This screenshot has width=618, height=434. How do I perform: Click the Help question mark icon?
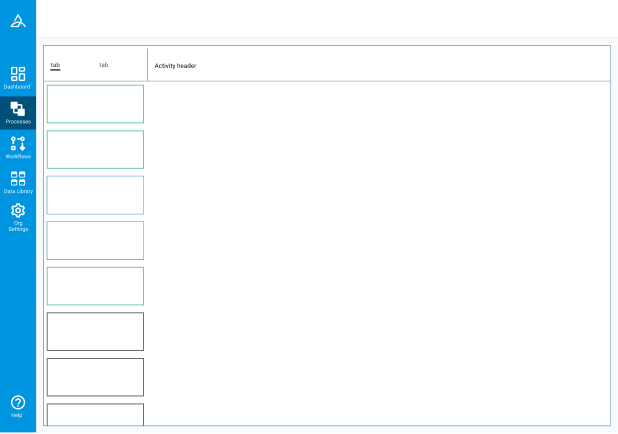[x=18, y=405]
